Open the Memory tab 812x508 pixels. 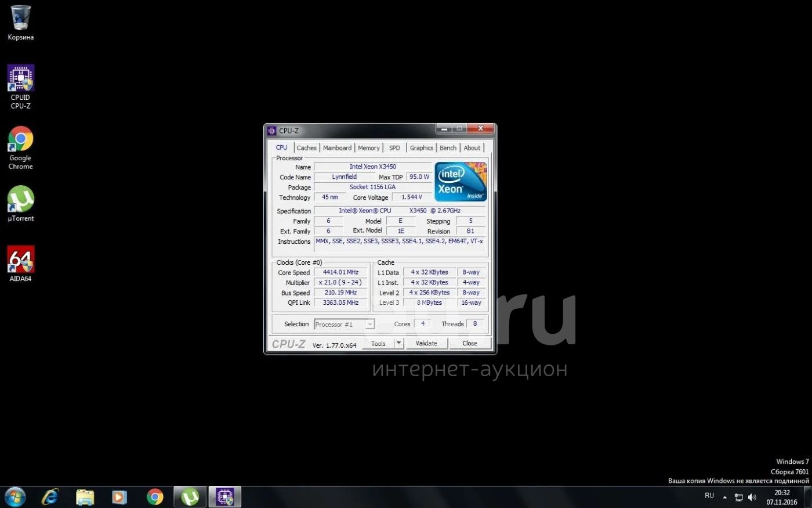click(x=369, y=148)
